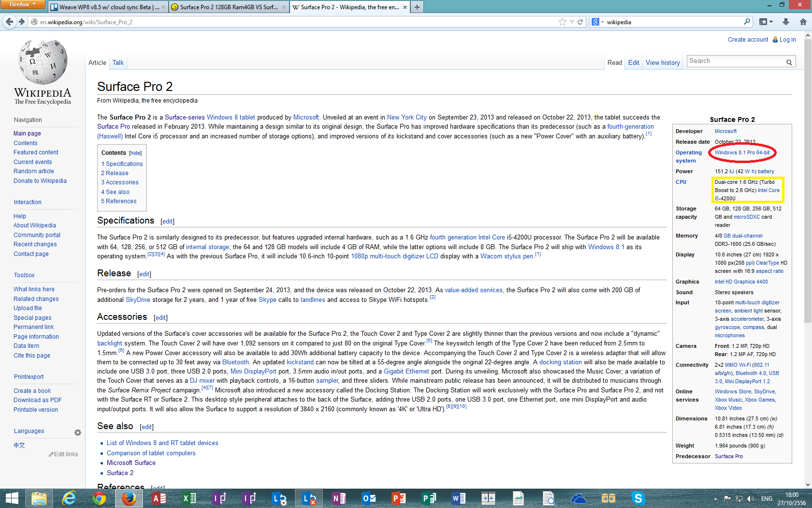Screen dimensions: 812x508
Task: Click edit link beside Accessories heading
Action: [160, 318]
